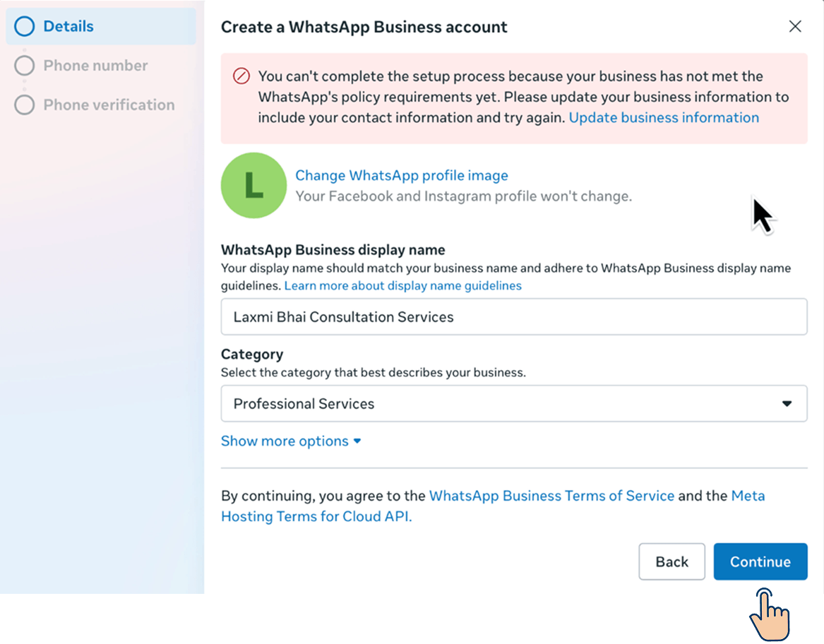The width and height of the screenshot is (824, 644).
Task: Expand Show more options
Action: point(291,441)
